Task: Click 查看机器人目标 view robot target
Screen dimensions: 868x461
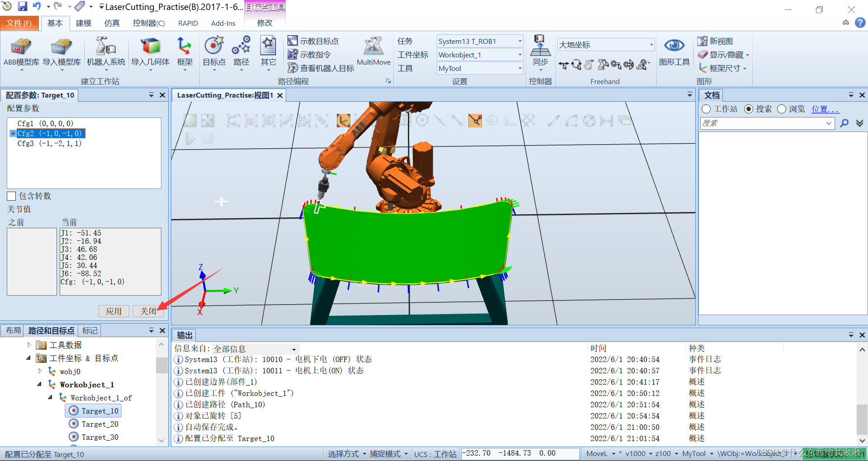Action: point(321,68)
